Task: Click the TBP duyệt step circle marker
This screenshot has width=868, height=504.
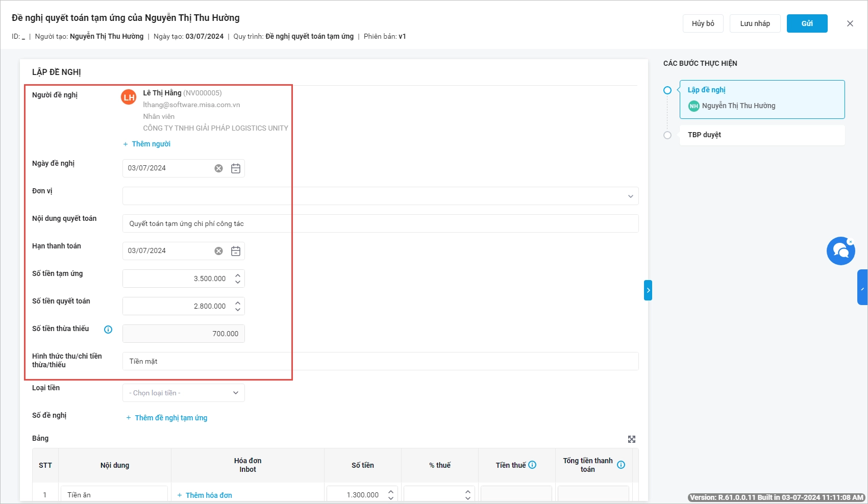Action: [x=667, y=135]
